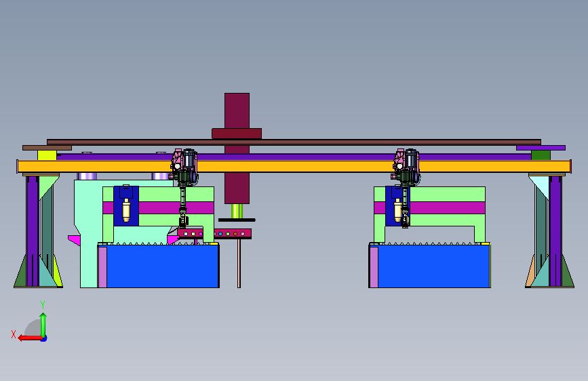Select the purple rail above the orange beam
The height and width of the screenshot is (381, 588).
pos(294,157)
